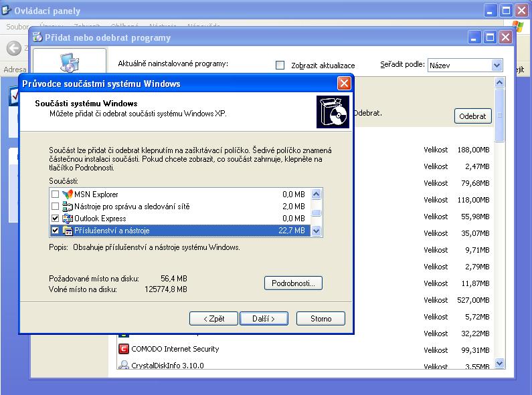Maximize the Přidat nebo odebrat programy window
This screenshot has width=532, height=395.
click(x=490, y=37)
